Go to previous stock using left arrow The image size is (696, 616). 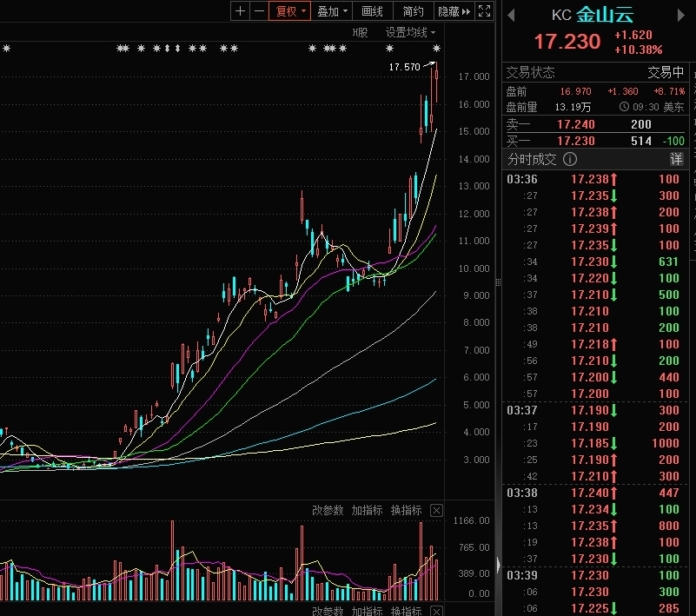pos(510,15)
